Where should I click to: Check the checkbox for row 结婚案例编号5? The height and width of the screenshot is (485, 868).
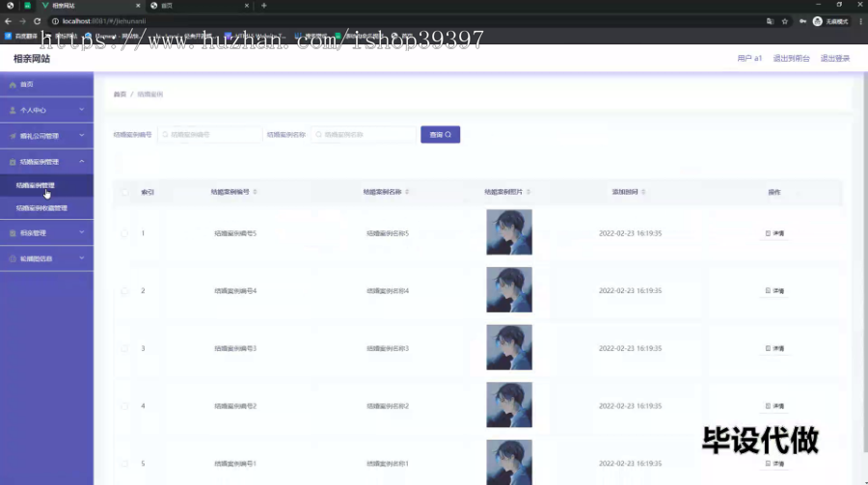coord(124,233)
